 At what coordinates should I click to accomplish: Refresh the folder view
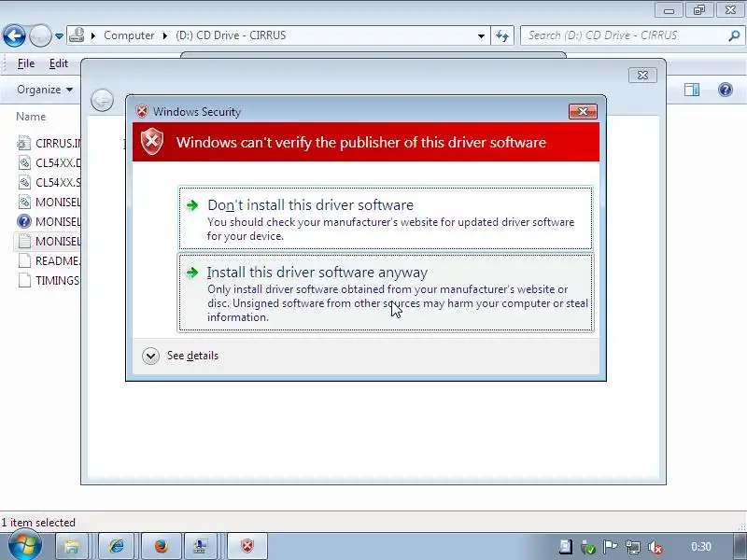click(502, 35)
